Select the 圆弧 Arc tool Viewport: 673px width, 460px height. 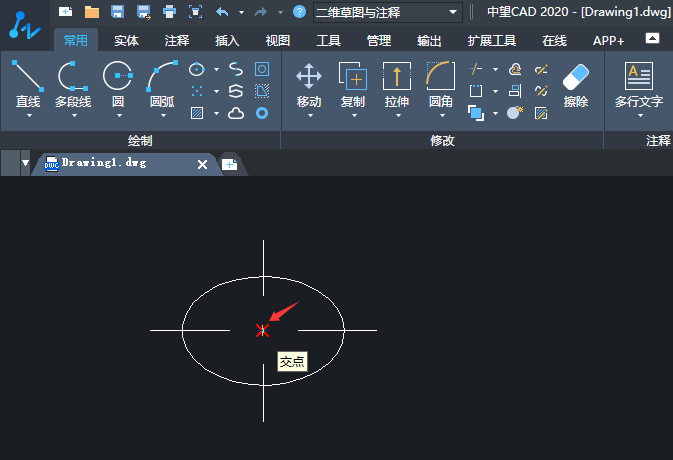[162, 84]
